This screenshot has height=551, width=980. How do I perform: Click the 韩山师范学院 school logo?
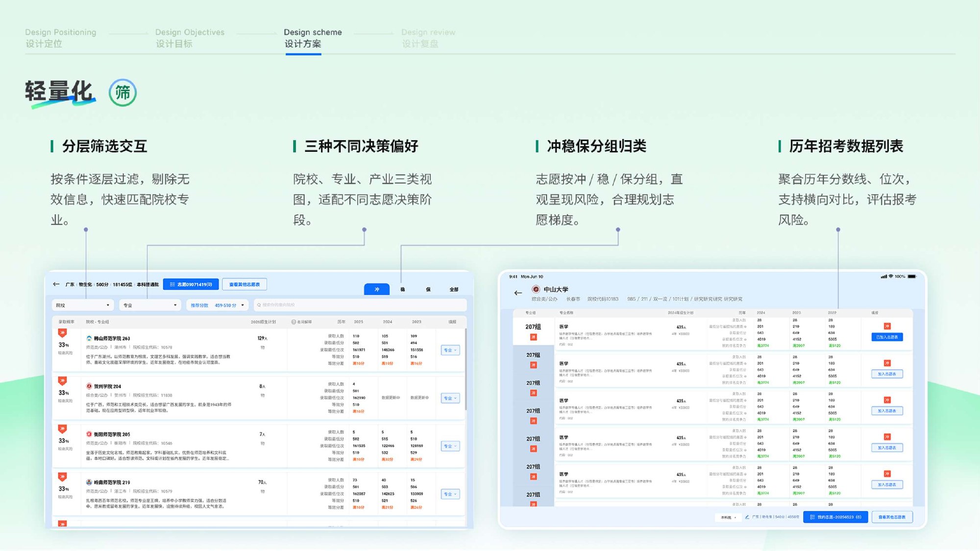[89, 338]
